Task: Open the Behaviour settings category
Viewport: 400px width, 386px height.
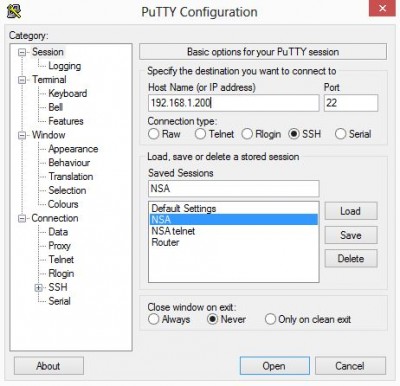Action: pyautogui.click(x=69, y=163)
